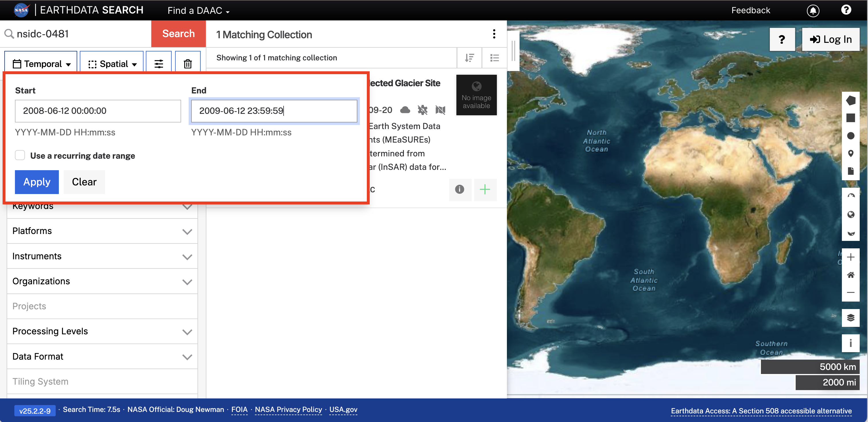868x422 pixels.
Task: View collection details info icon
Action: (x=460, y=189)
